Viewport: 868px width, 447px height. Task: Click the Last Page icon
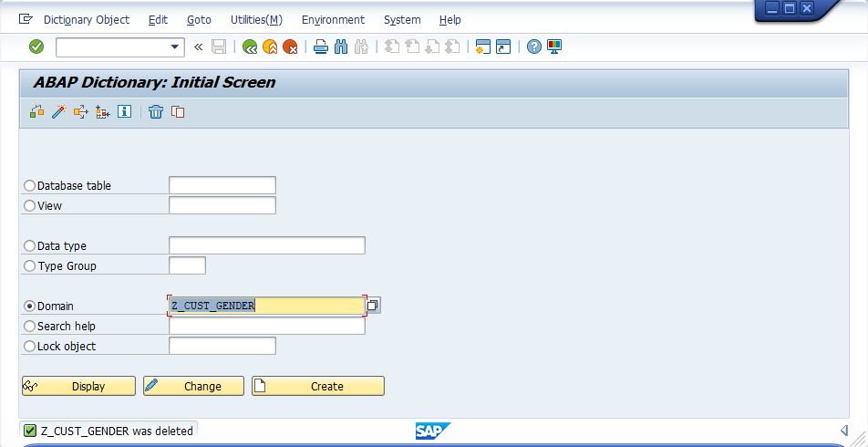(452, 47)
